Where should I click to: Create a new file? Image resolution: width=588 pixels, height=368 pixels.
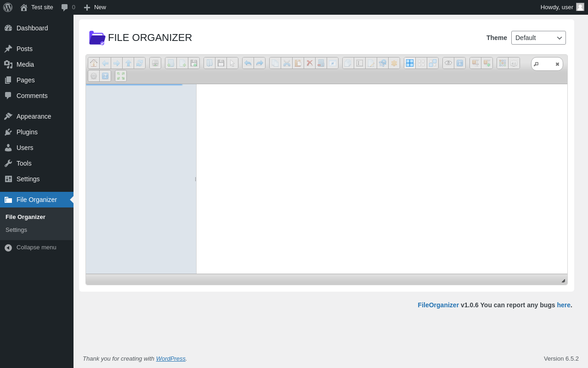182,63
